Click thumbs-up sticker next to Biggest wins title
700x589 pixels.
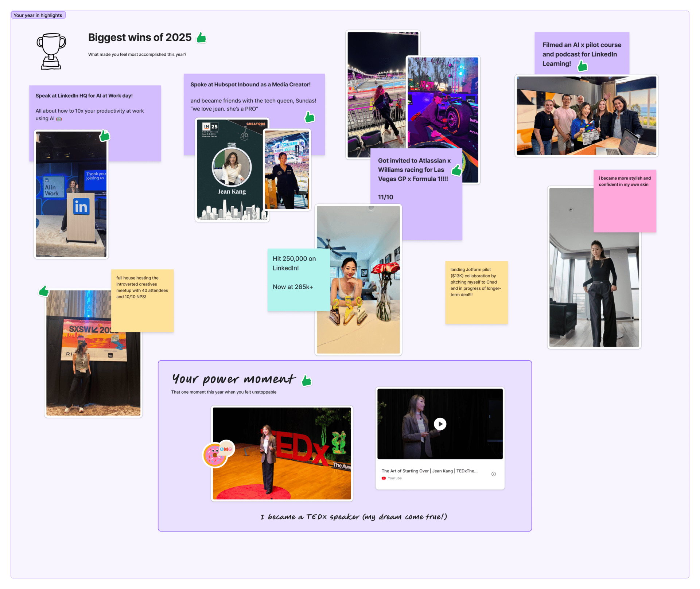point(201,38)
